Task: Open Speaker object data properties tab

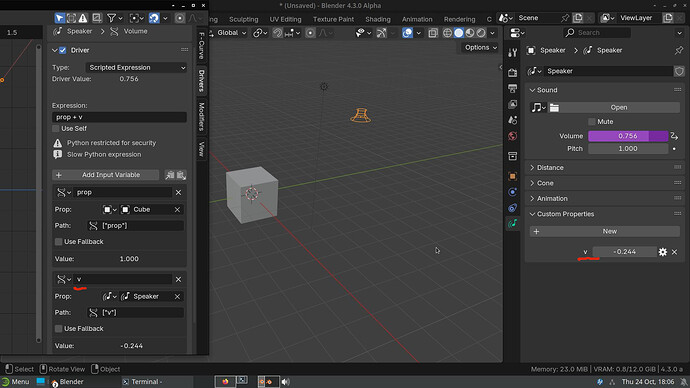Action: click(513, 224)
